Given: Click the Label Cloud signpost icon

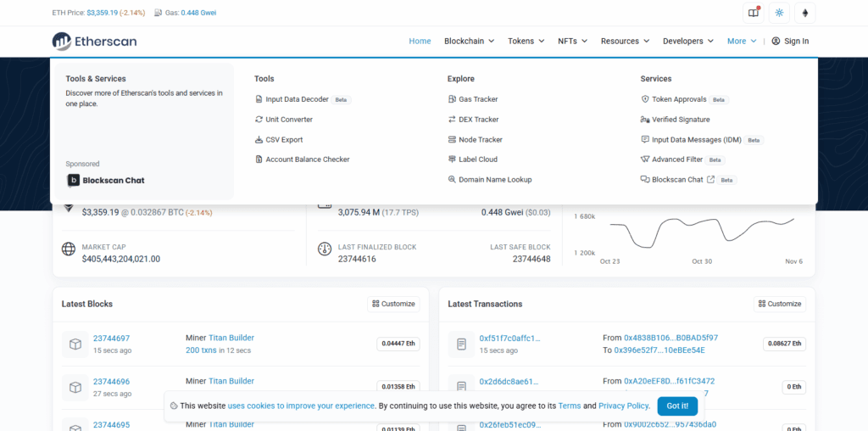Looking at the screenshot, I should click(x=452, y=160).
